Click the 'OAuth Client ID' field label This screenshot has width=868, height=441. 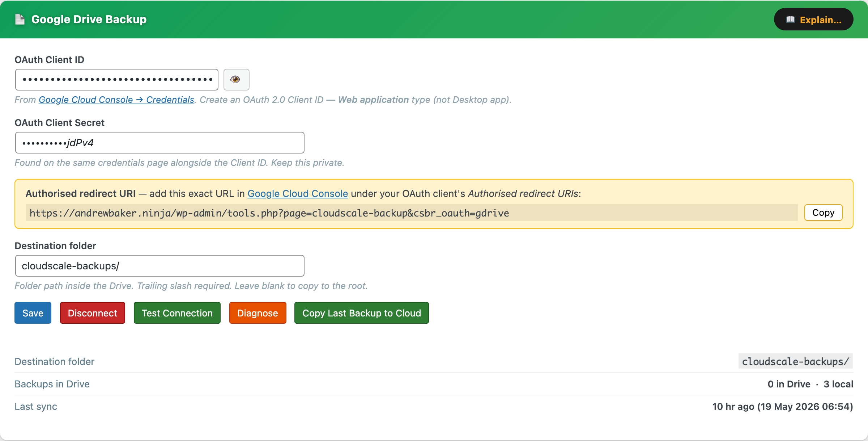point(50,60)
